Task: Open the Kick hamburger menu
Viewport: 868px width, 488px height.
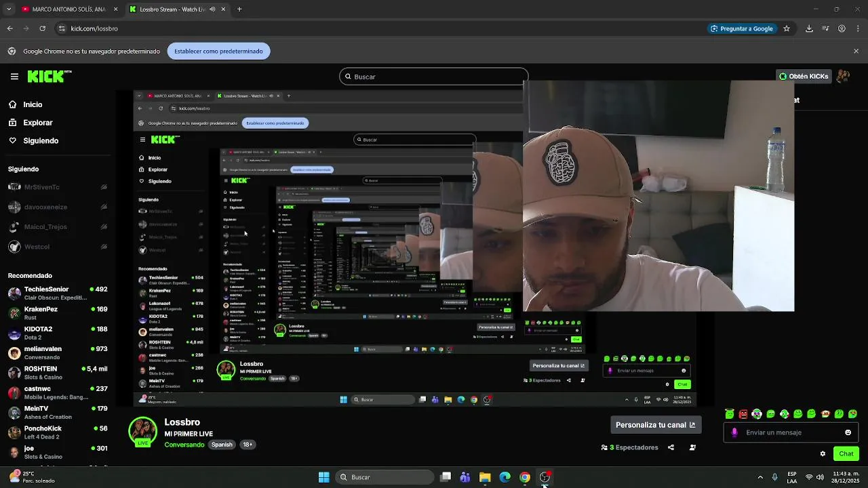Action: point(14,77)
